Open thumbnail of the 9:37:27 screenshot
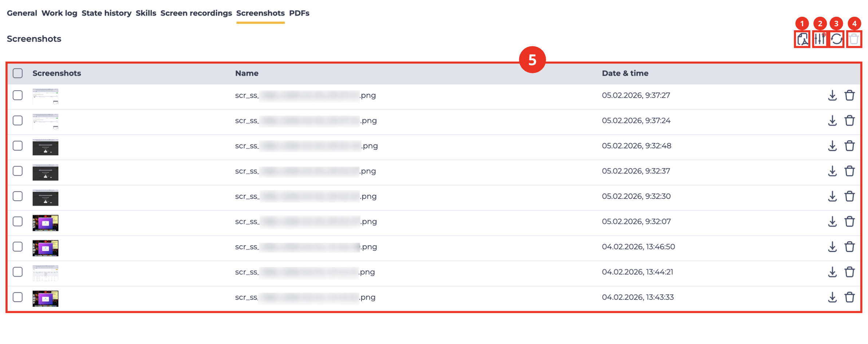This screenshot has height=344, width=868. pos(46,97)
